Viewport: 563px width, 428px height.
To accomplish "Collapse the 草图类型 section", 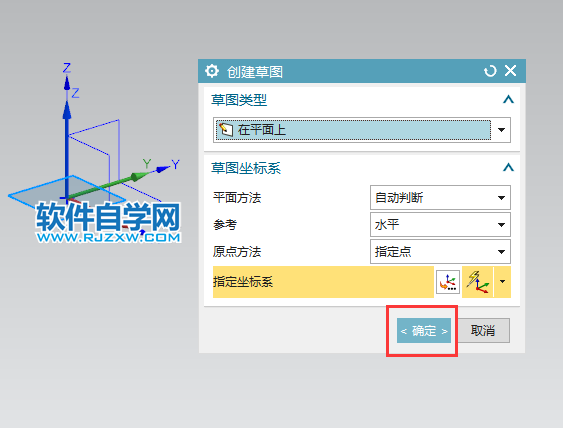I will 508,99.
